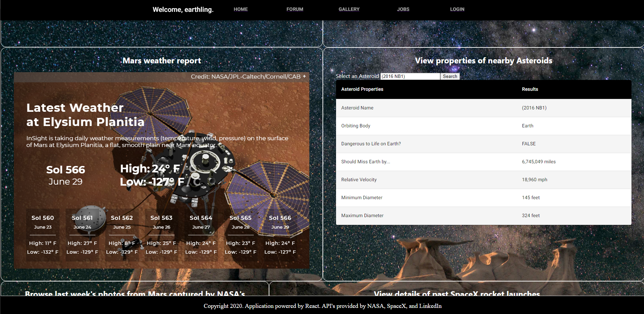The width and height of the screenshot is (644, 314).
Task: Click the 324 feet value
Action: pos(531,215)
